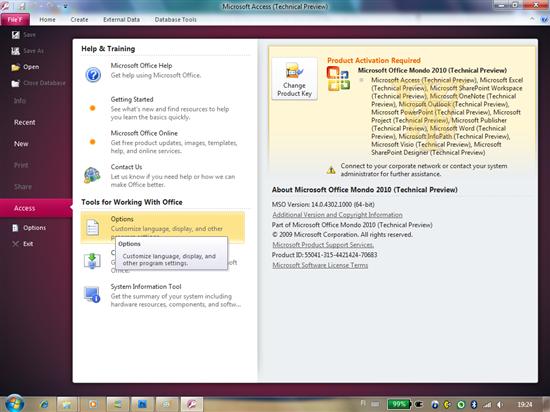Click the Microsoft Office Help question-mark icon

(x=93, y=74)
